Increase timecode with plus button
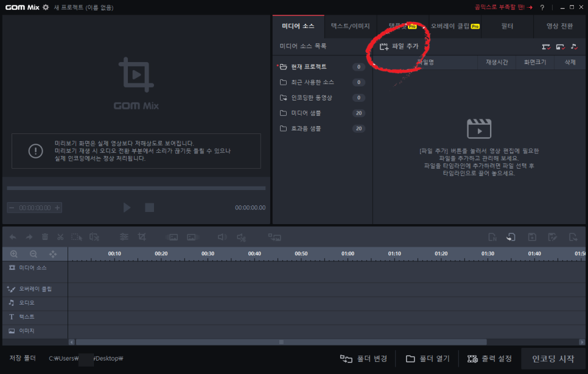The width and height of the screenshot is (588, 374). click(57, 208)
